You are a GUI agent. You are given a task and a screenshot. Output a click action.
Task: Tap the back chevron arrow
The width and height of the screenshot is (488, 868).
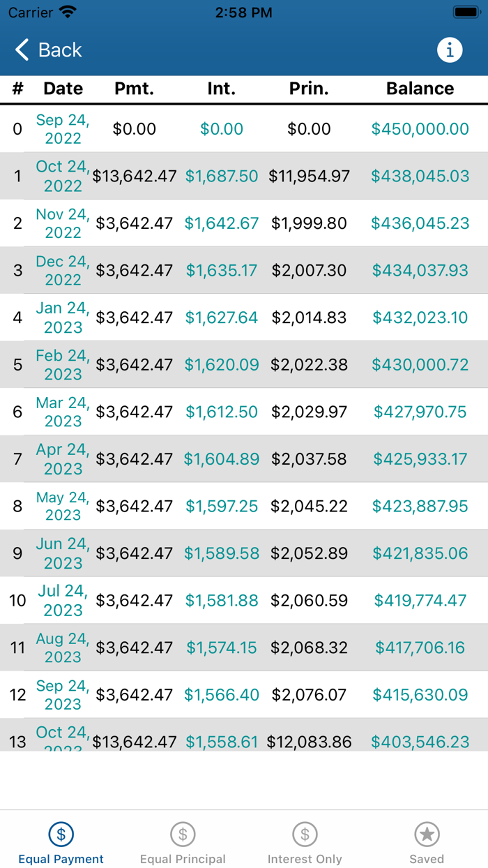pos(20,50)
